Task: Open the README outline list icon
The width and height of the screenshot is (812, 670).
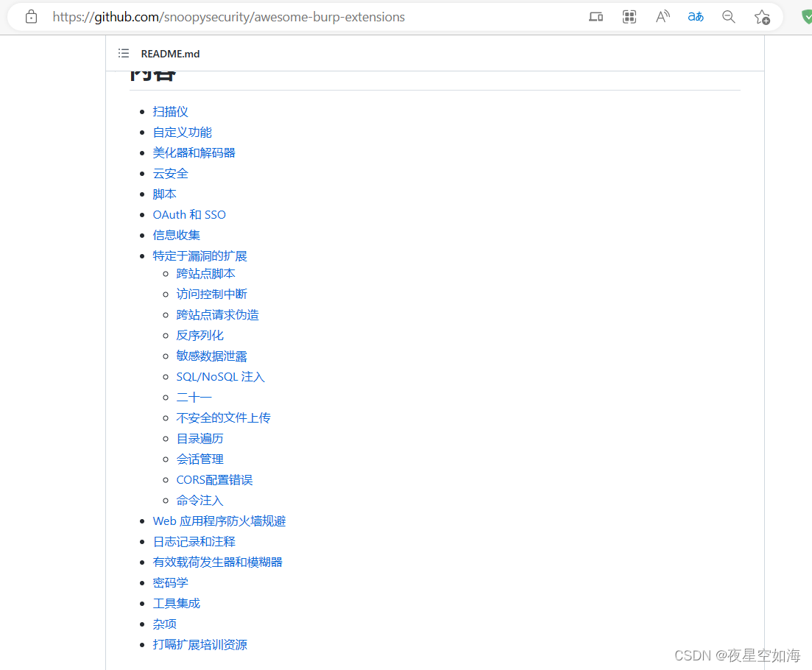Action: click(123, 53)
